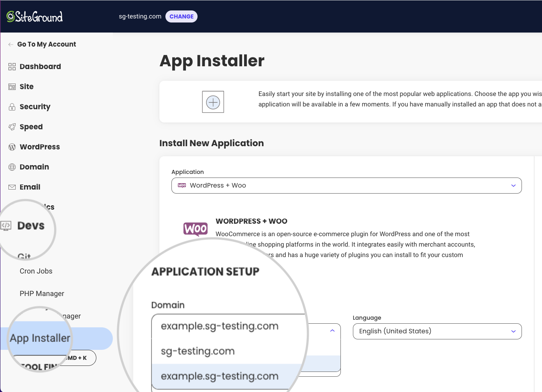Screen dimensions: 542x392
Task: Open the Speed menu section
Action: [x=31, y=127]
